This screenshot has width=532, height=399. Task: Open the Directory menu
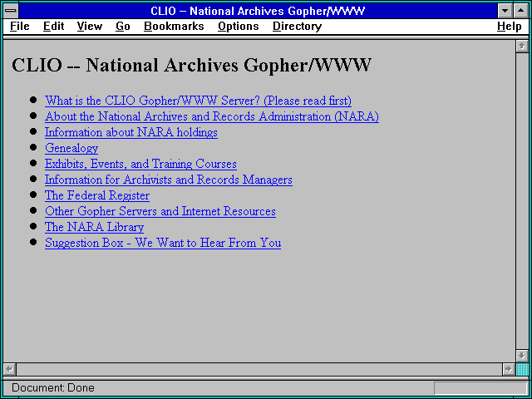tap(298, 27)
